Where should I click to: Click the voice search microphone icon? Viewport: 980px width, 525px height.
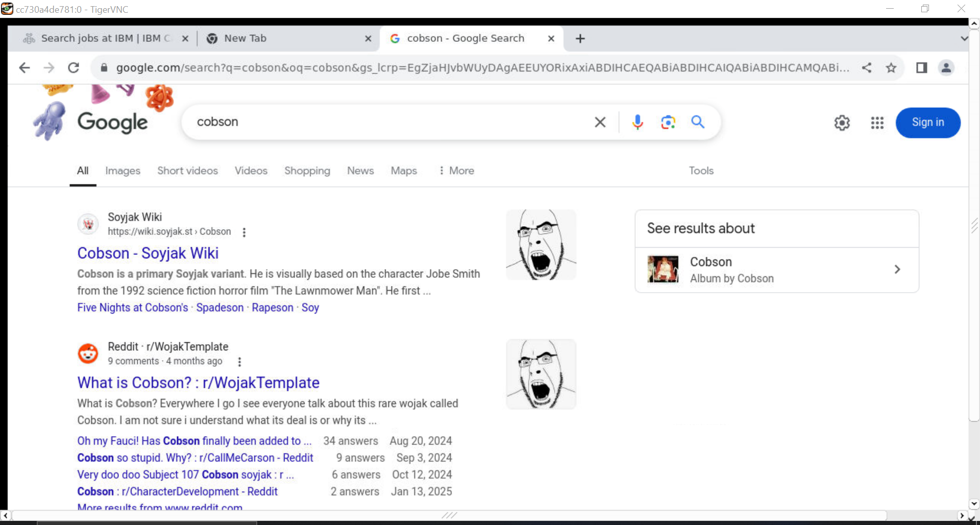[637, 122]
